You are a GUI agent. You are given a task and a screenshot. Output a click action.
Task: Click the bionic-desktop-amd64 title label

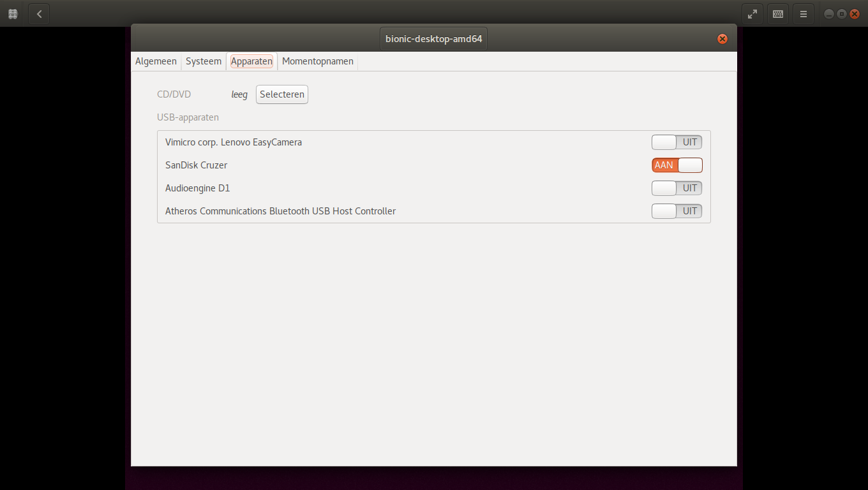434,39
